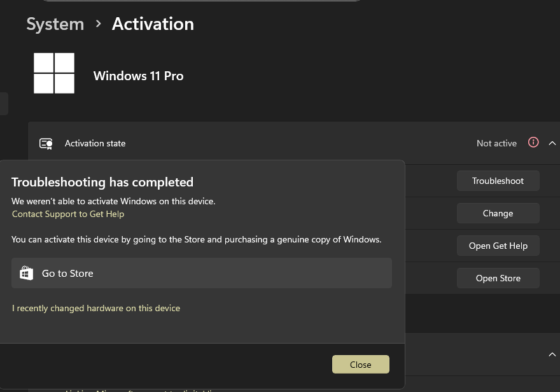Click the breadcrumb arrow after System

(x=98, y=24)
